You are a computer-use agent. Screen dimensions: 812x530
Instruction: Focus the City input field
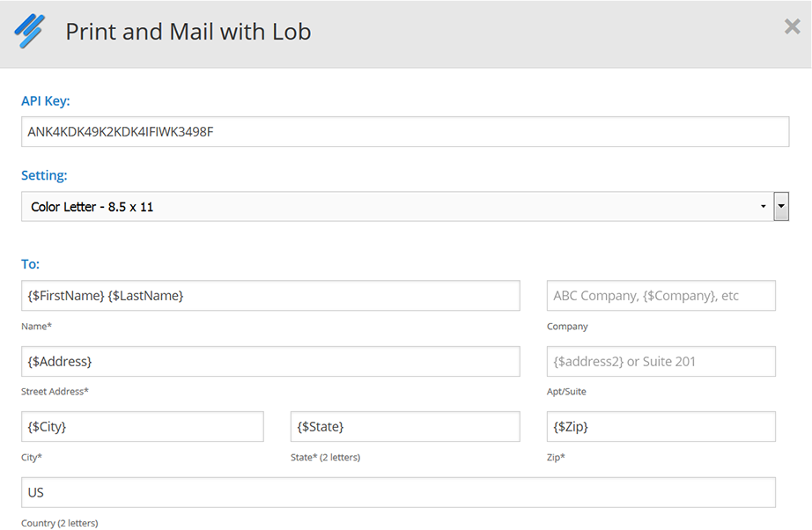(x=143, y=427)
